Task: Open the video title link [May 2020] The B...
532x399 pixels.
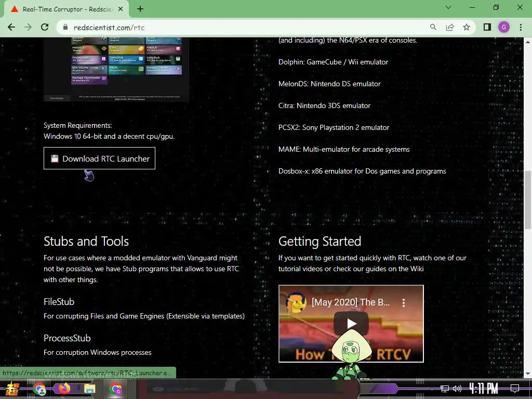Action: coord(351,302)
